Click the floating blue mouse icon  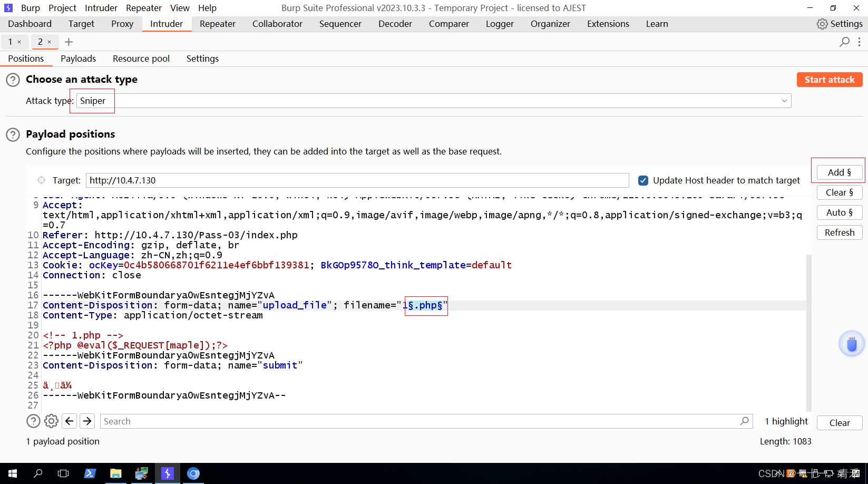pyautogui.click(x=852, y=344)
